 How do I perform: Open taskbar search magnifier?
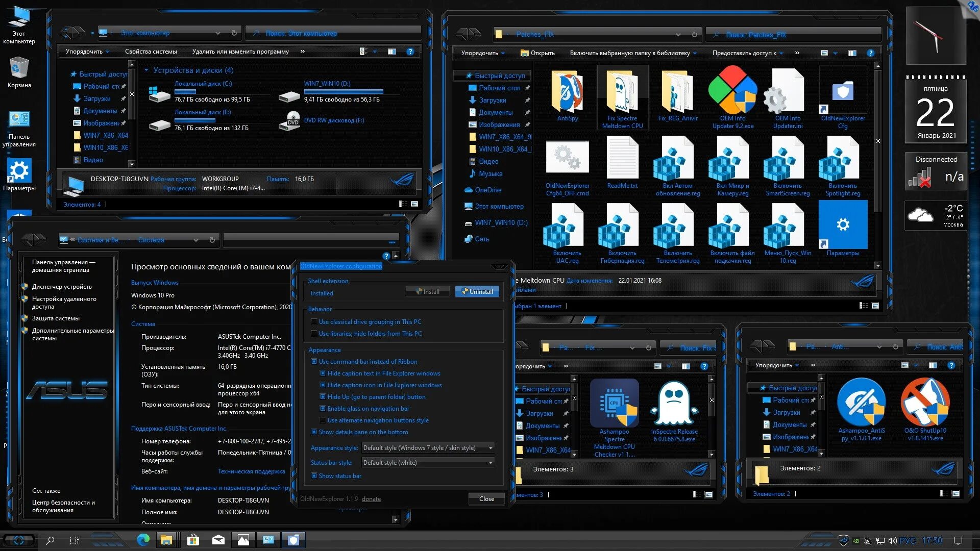[x=50, y=540]
